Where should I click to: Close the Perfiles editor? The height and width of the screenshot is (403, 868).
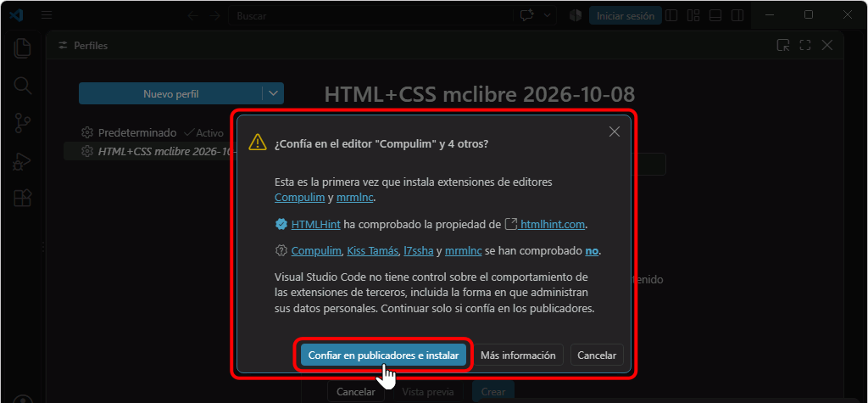tap(827, 46)
